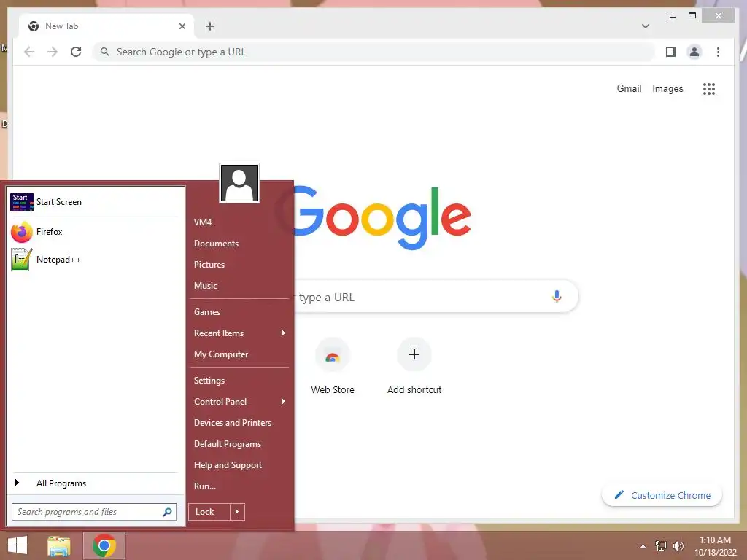Click the Windows Start button on taskbar
747x560 pixels.
click(x=18, y=545)
